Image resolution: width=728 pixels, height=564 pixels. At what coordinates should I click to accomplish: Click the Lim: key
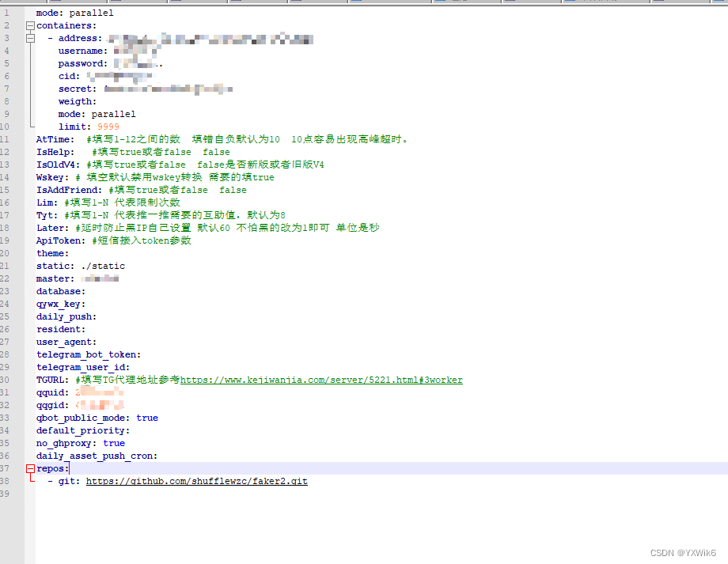(x=47, y=203)
